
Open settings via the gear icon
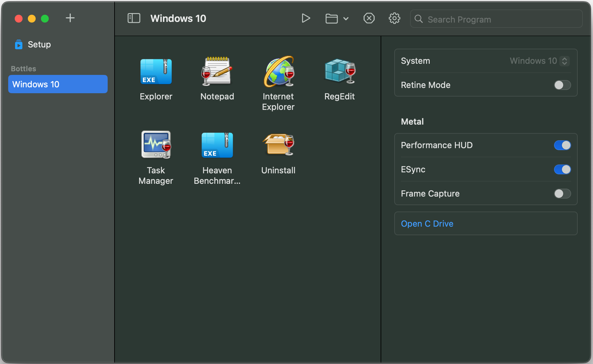point(394,18)
